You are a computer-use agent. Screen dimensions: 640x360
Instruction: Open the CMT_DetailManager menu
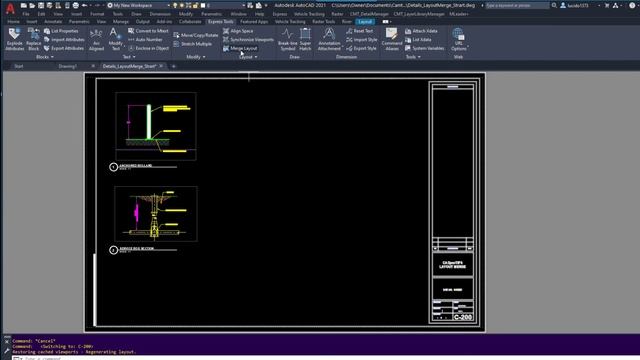click(369, 14)
